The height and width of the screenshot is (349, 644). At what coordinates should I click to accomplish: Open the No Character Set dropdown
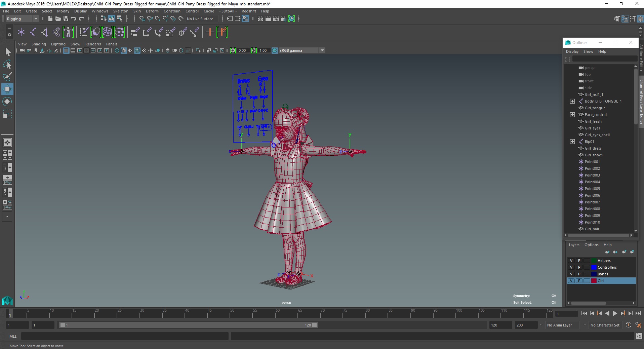pyautogui.click(x=605, y=325)
